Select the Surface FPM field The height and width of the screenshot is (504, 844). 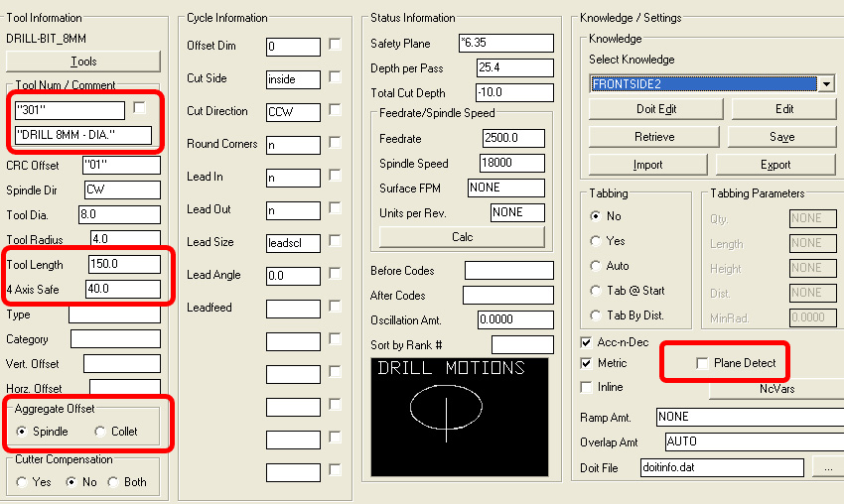tap(506, 188)
